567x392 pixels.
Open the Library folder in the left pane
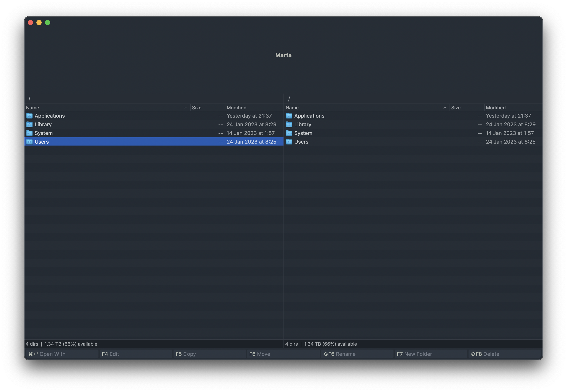pos(43,124)
